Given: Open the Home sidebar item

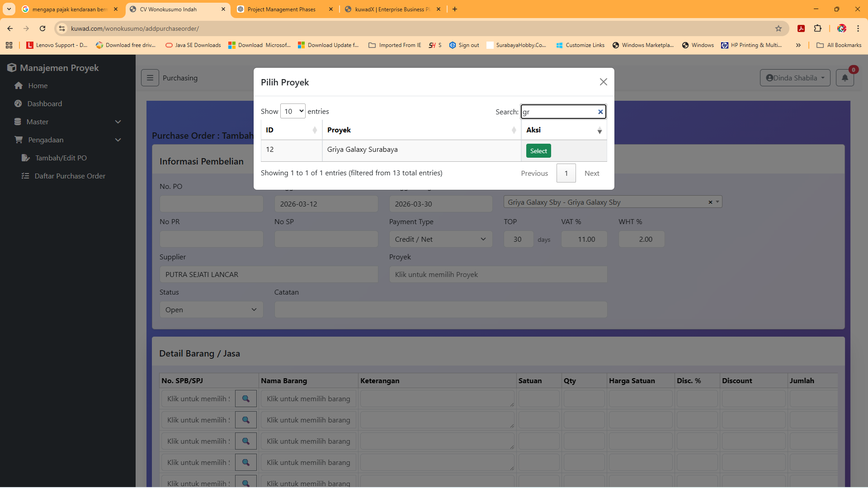Looking at the screenshot, I should (38, 86).
